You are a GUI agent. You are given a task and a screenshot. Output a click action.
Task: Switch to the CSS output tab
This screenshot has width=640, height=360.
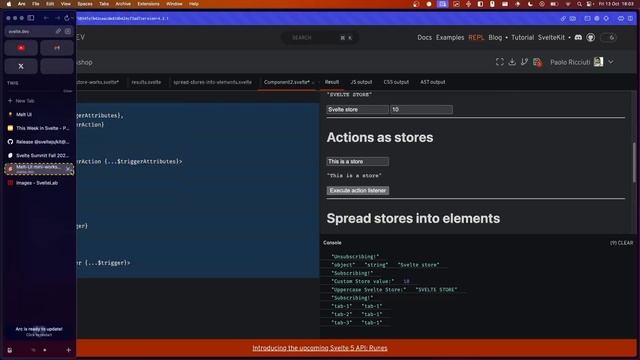(x=396, y=82)
